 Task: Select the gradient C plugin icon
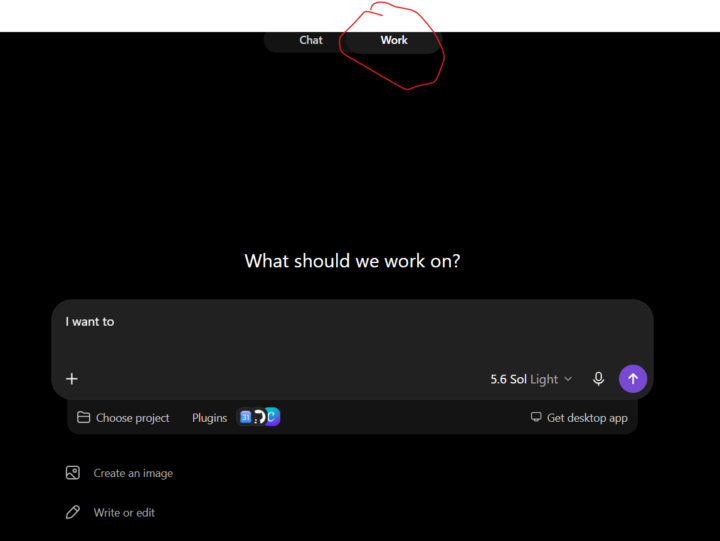pyautogui.click(x=272, y=417)
